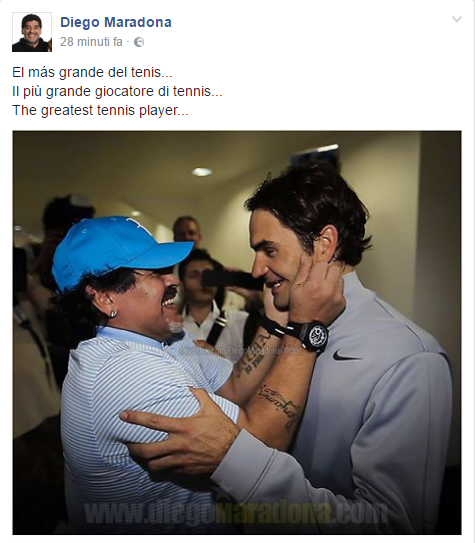Click the "Il più grande giocatore di tennis..." line
The height and width of the screenshot is (543, 475).
[117, 91]
